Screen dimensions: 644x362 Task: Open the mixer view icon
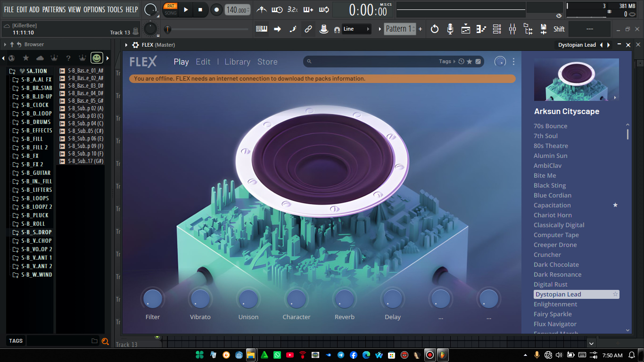click(512, 29)
